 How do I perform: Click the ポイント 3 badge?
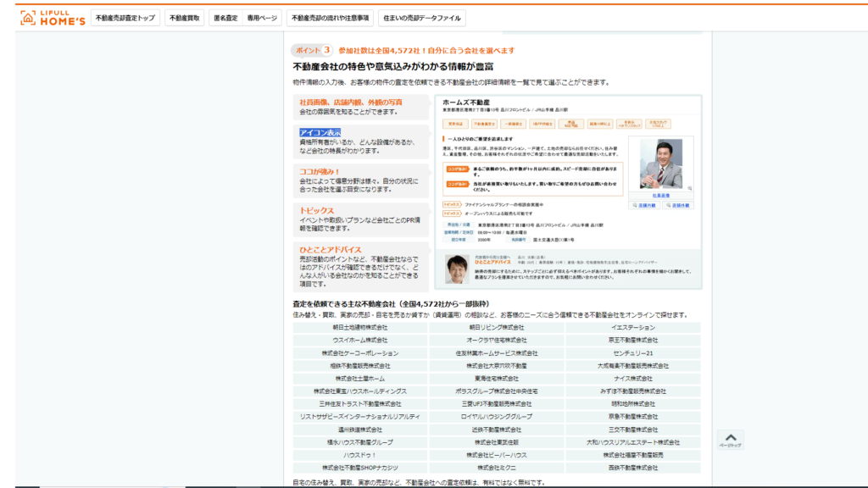311,50
